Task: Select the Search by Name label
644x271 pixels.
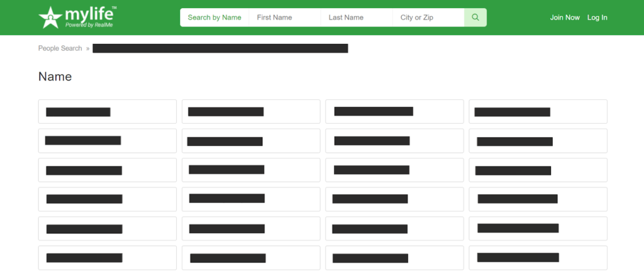Action: click(x=214, y=18)
